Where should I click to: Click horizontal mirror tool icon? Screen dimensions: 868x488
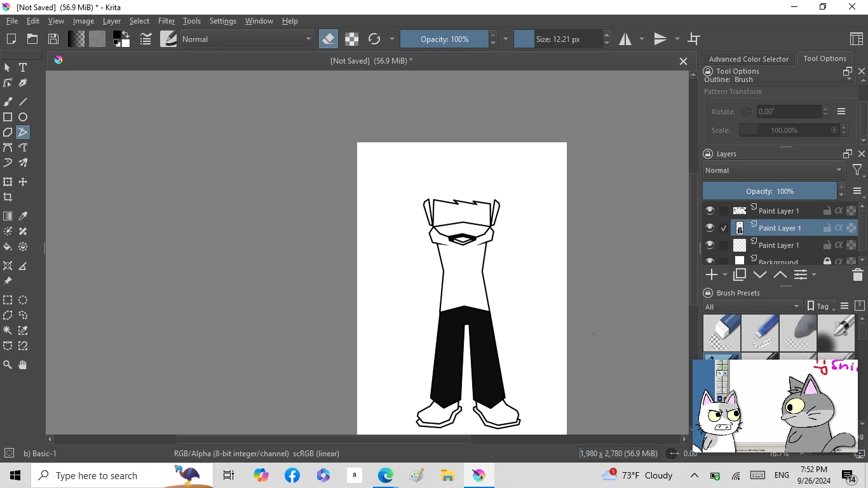626,39
